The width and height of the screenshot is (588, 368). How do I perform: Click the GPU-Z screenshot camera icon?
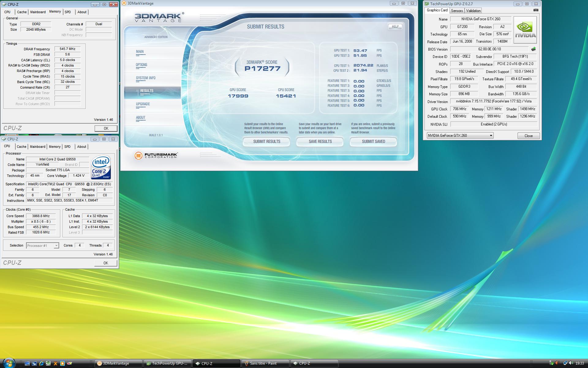[536, 10]
